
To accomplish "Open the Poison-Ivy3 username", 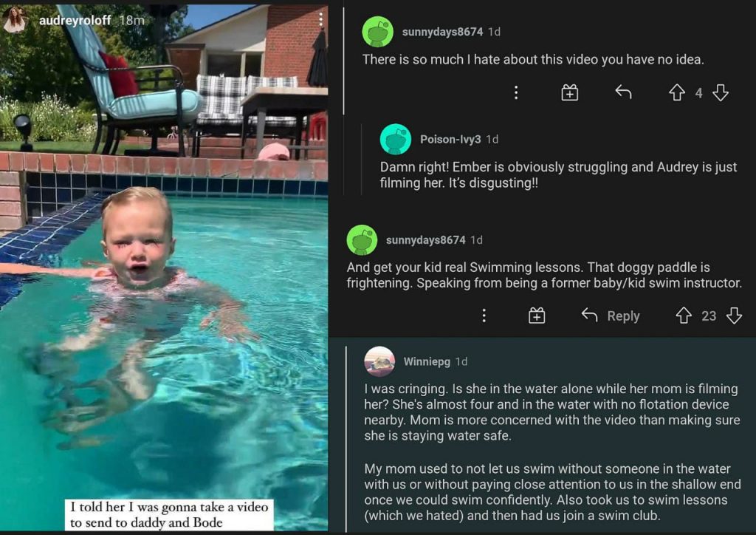I will click(x=450, y=139).
